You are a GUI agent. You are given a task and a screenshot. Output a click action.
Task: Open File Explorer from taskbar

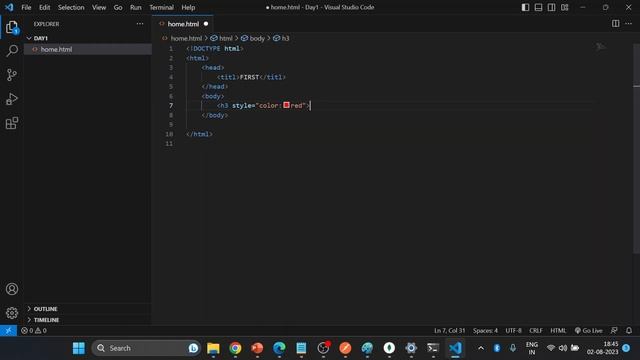click(x=213, y=348)
